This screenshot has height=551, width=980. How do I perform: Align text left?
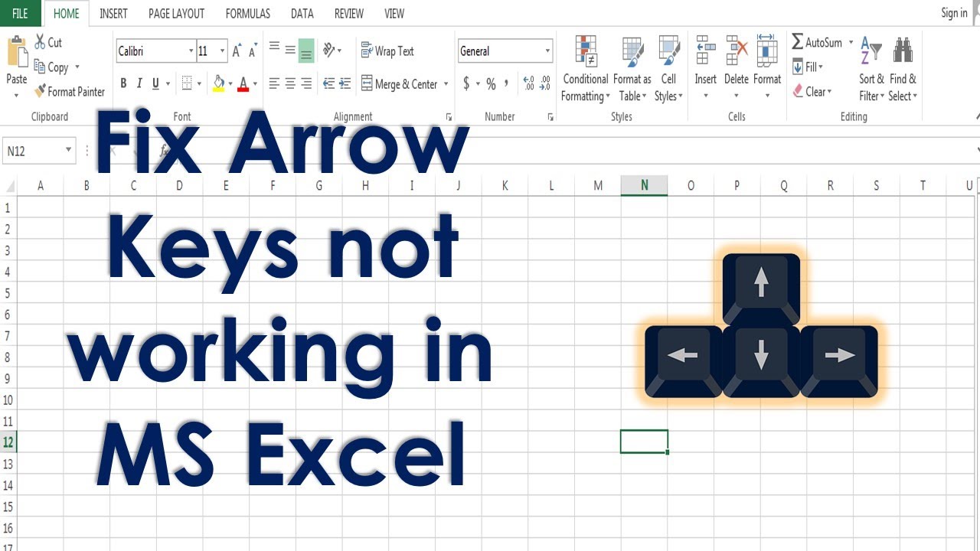tap(274, 84)
